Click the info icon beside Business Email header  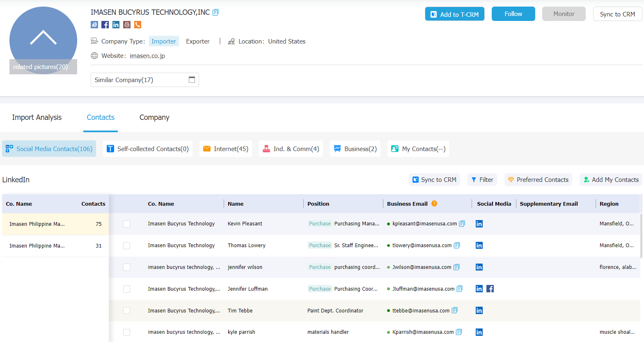(434, 203)
